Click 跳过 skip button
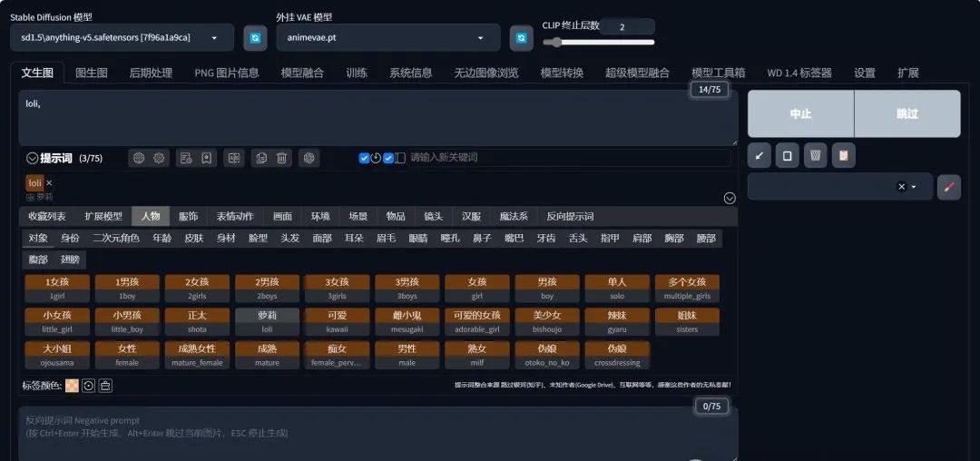 tap(907, 113)
